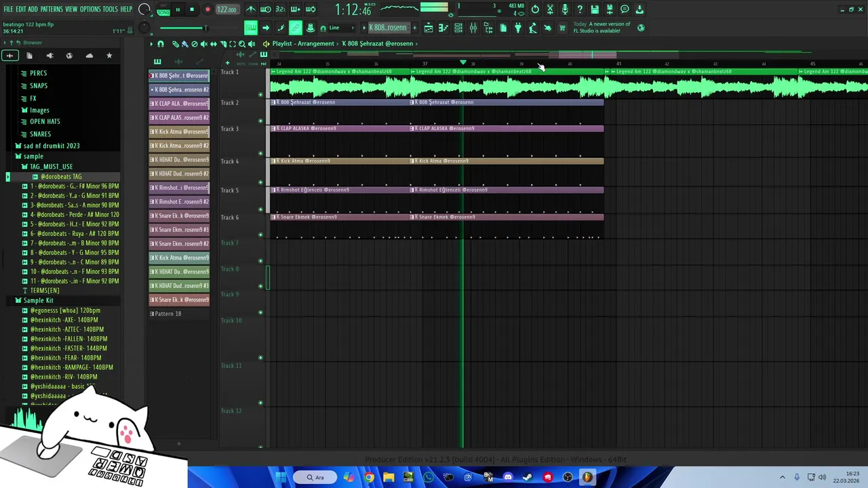Click the download arrow icon in top toolbar
This screenshot has width=868, height=488.
pyautogui.click(x=639, y=9)
